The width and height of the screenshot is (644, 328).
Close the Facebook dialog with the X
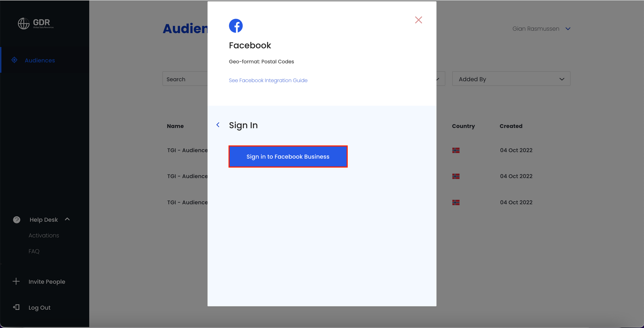[x=418, y=20]
